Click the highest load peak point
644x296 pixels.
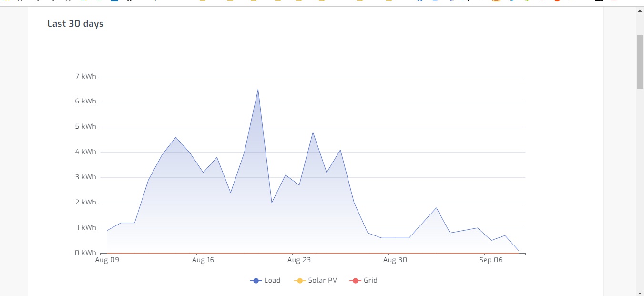(x=258, y=89)
